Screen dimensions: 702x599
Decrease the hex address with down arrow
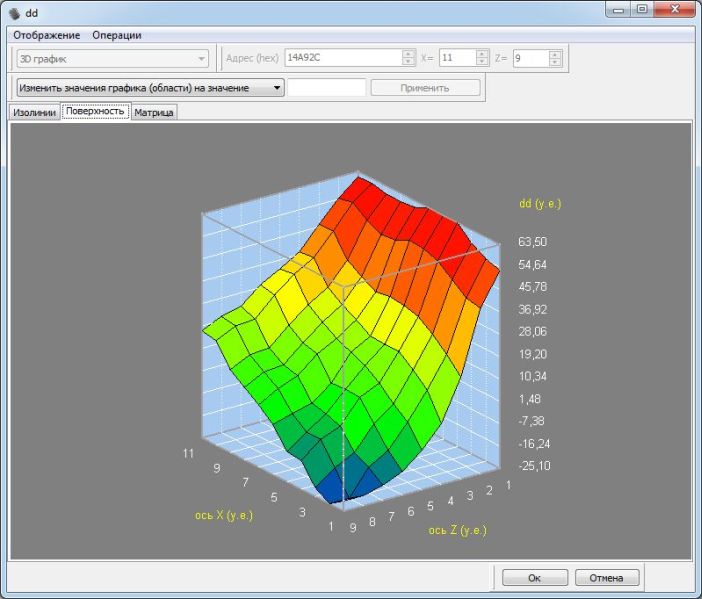[x=408, y=63]
